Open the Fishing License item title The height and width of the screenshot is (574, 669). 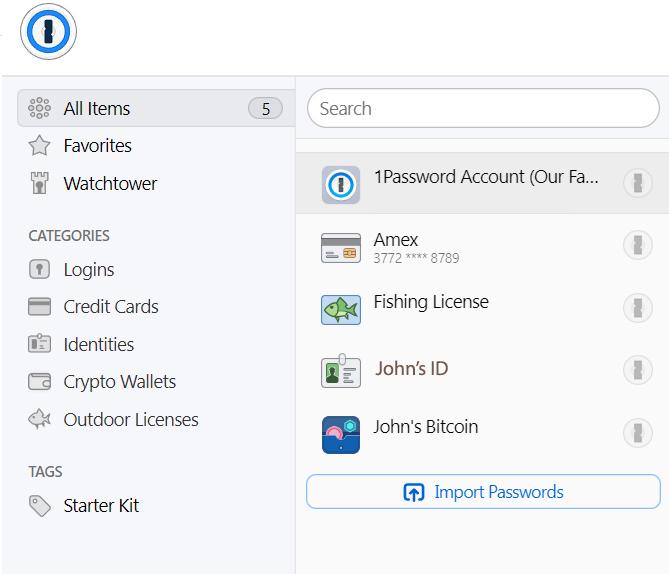pos(431,302)
